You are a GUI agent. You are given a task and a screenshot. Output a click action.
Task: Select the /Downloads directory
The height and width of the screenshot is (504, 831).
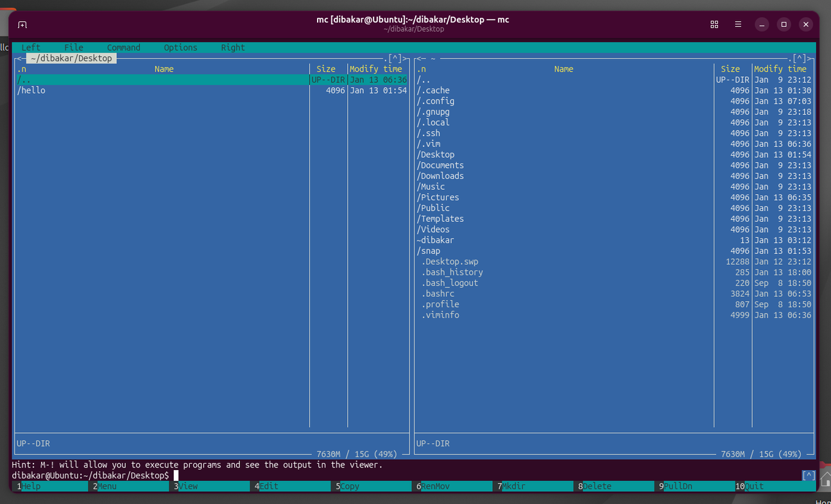click(614, 176)
